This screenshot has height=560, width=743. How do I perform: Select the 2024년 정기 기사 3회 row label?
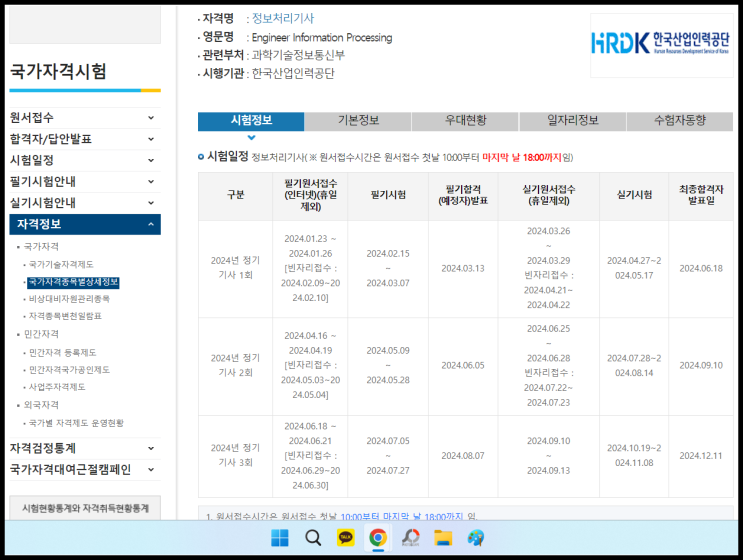[236, 455]
